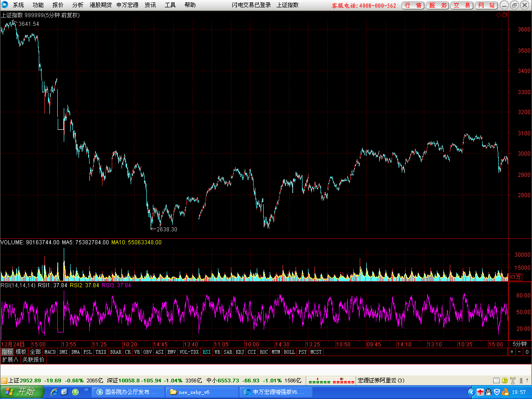Click the small pin icon in the status bar

[528, 381]
